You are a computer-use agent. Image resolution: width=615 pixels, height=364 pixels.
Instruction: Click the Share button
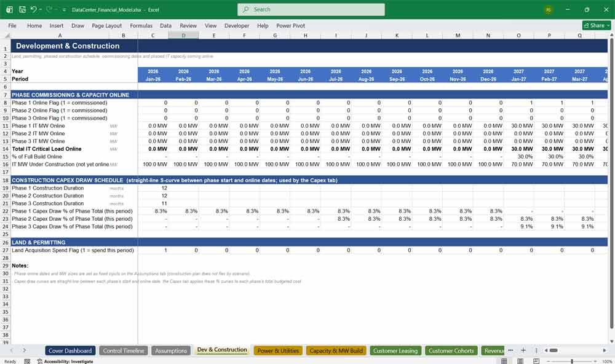click(597, 25)
